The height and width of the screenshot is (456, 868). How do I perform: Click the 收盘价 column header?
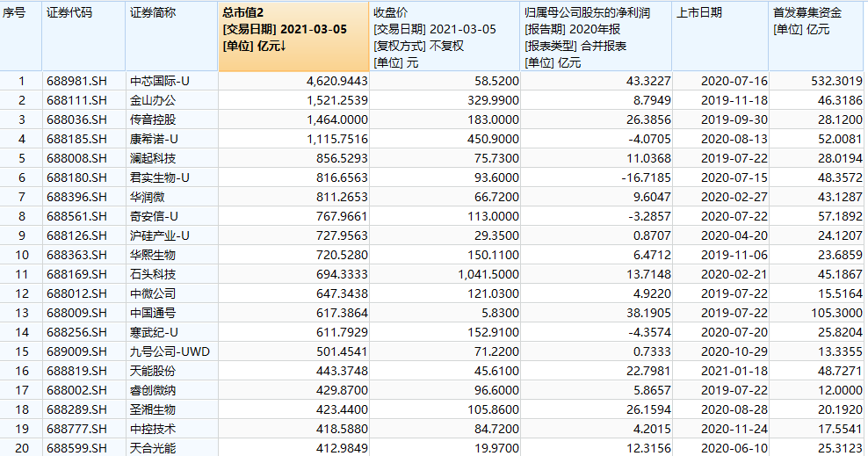pos(445,37)
